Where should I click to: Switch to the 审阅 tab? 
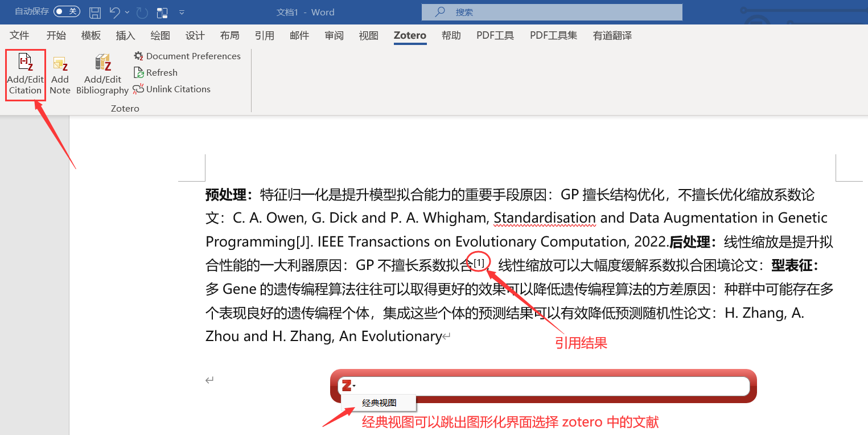(334, 35)
